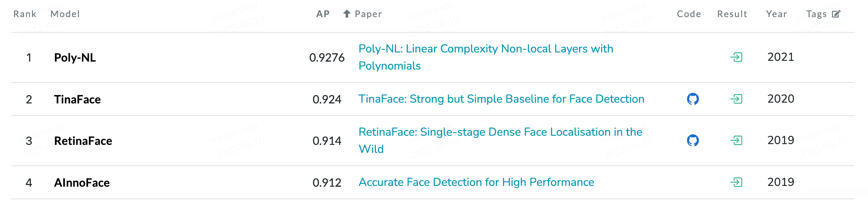Open the TinaFace baseline paper link
This screenshot has height=200, width=868.
501,99
